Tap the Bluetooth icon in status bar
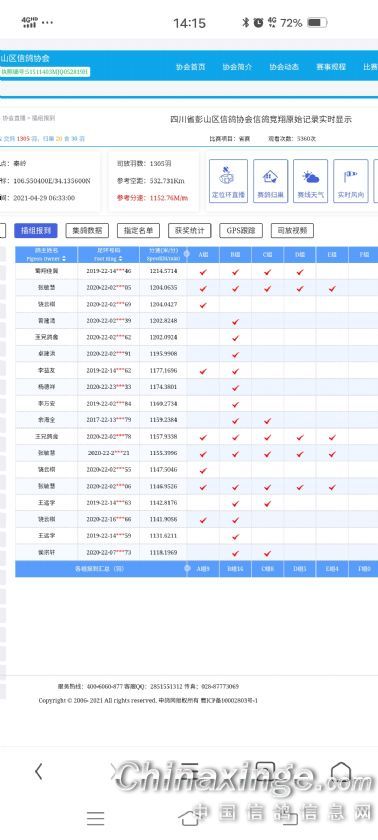Screen dimensions: 378x840 (245, 22)
